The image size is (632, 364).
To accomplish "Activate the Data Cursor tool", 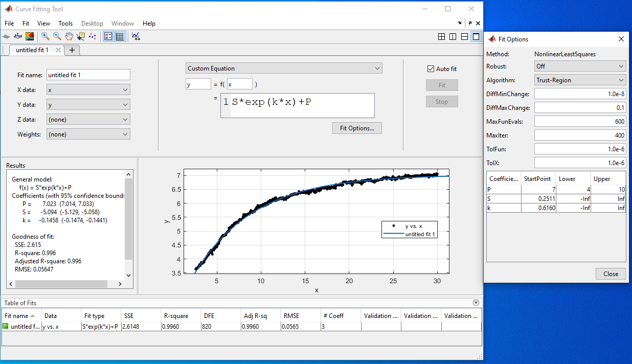I will pyautogui.click(x=80, y=36).
